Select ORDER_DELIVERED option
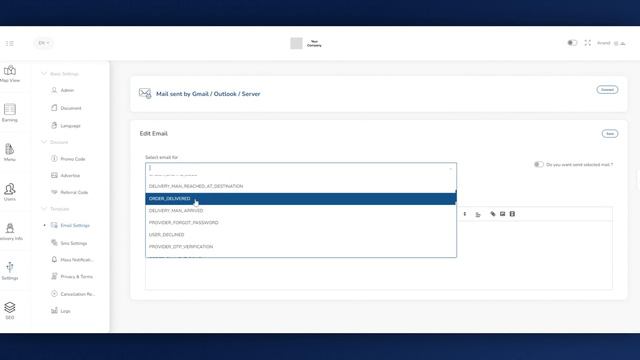640x360 pixels. point(301,198)
